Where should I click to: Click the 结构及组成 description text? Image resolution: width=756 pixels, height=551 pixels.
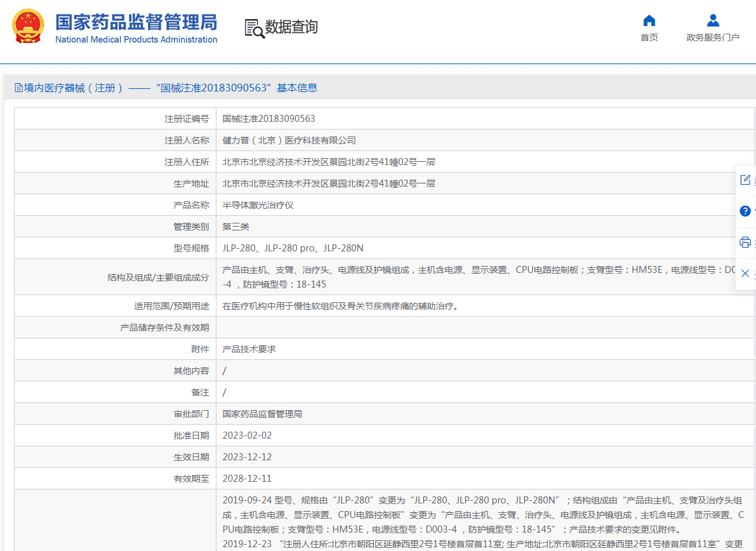point(479,277)
